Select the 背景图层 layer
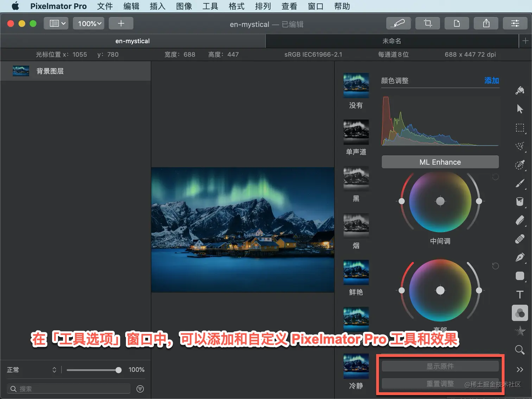Image resolution: width=532 pixels, height=399 pixels. pyautogui.click(x=76, y=71)
